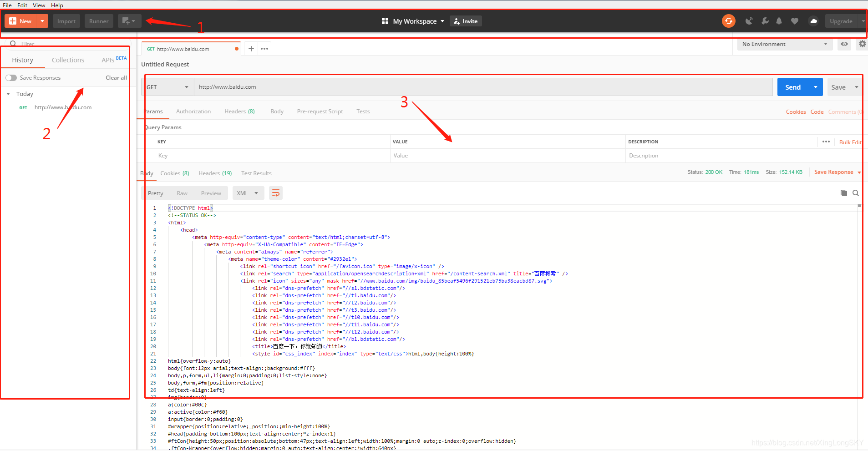Click the Invite button
Image resolution: width=868 pixels, height=451 pixels.
pyautogui.click(x=466, y=21)
